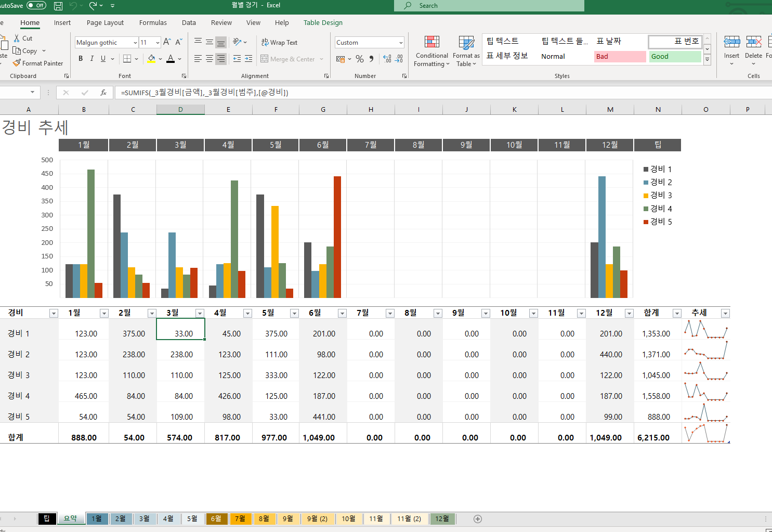
Task: Toggle Wrap Text
Action: coord(279,43)
